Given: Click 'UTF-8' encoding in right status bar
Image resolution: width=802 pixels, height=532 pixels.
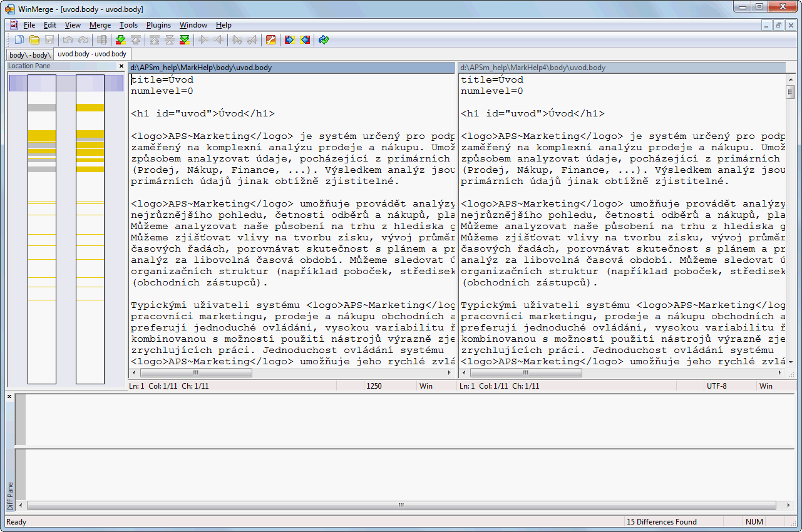Looking at the screenshot, I should [x=717, y=386].
